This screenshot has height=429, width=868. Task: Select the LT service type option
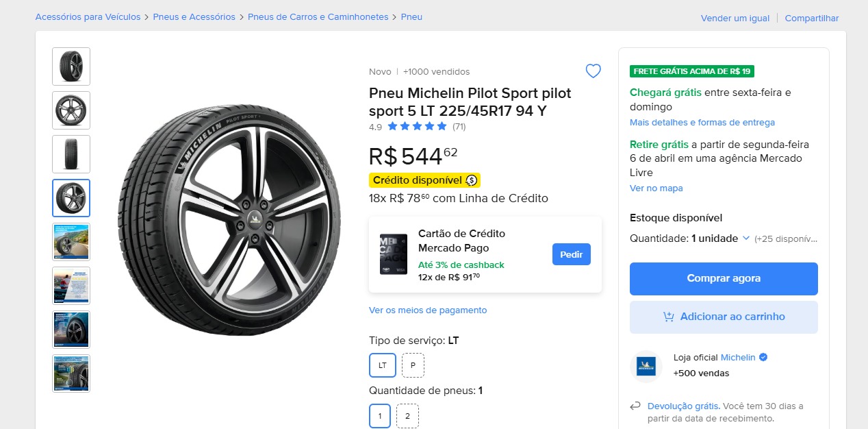[383, 365]
